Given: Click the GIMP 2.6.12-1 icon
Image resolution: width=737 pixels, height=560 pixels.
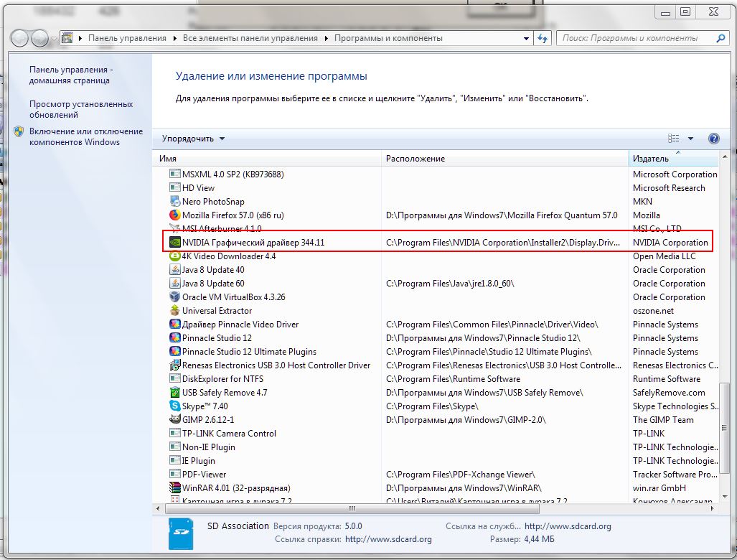Looking at the screenshot, I should (x=175, y=419).
